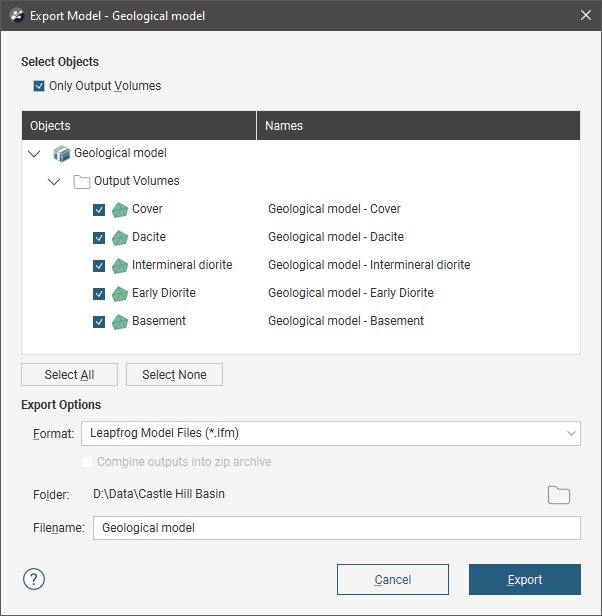Open the folder browse icon for export location

pyautogui.click(x=559, y=495)
